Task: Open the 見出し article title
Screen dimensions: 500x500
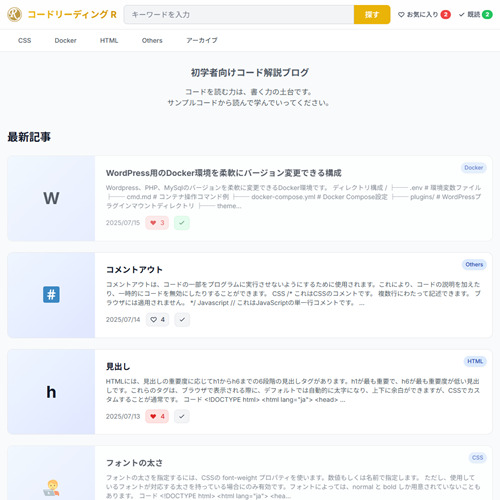Action: 118,367
